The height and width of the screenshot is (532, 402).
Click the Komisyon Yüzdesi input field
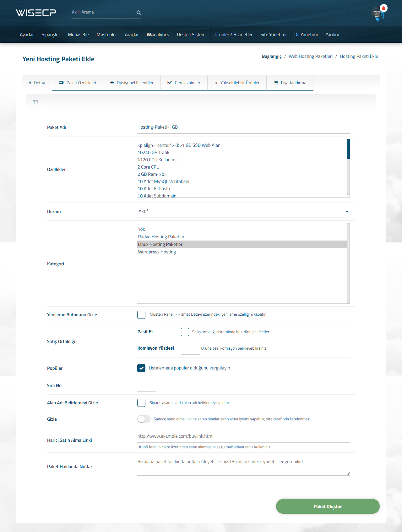(x=190, y=348)
